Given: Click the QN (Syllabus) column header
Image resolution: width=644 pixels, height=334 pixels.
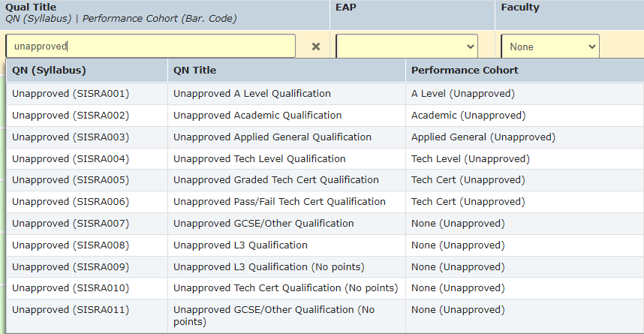Looking at the screenshot, I should [x=49, y=71].
